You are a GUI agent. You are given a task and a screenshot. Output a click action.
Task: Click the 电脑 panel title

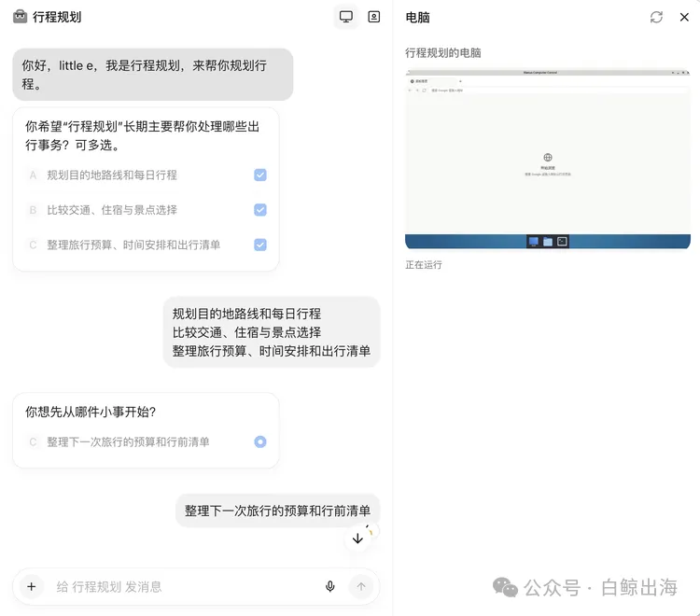point(417,17)
